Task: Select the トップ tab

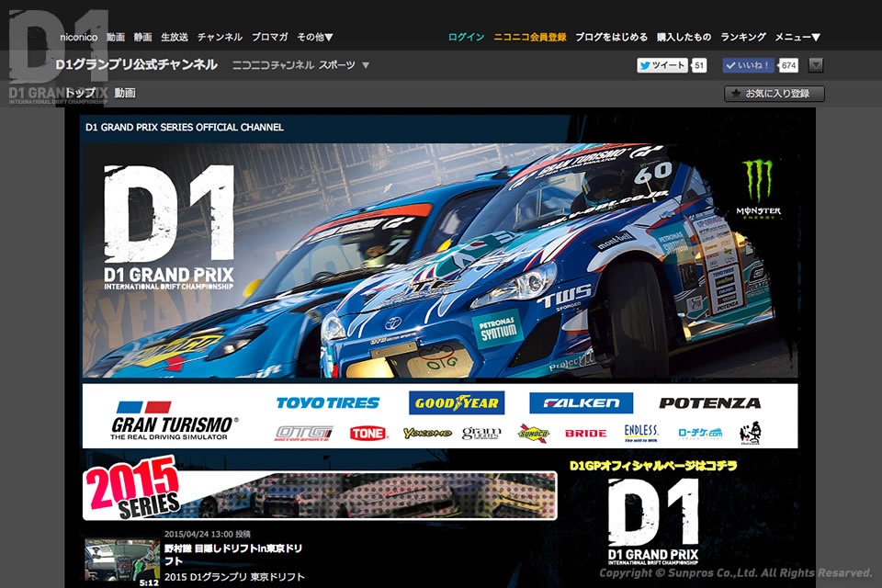Action: point(79,93)
